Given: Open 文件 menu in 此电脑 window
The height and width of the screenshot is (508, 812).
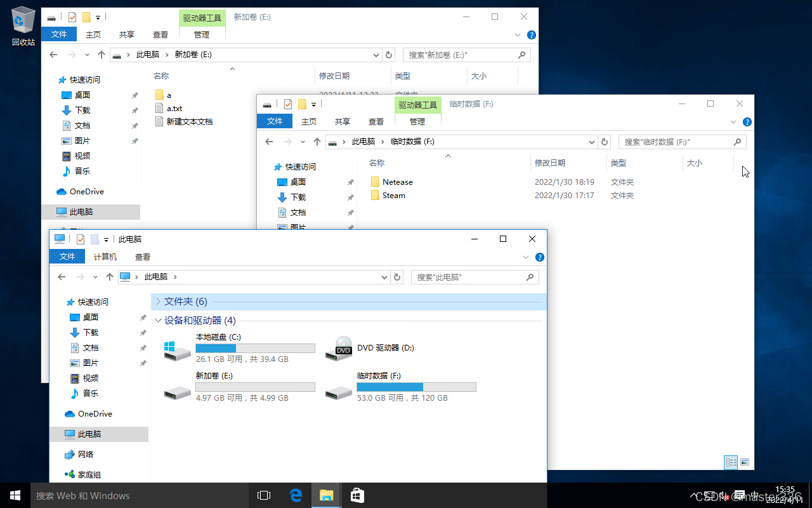Looking at the screenshot, I should (x=67, y=257).
